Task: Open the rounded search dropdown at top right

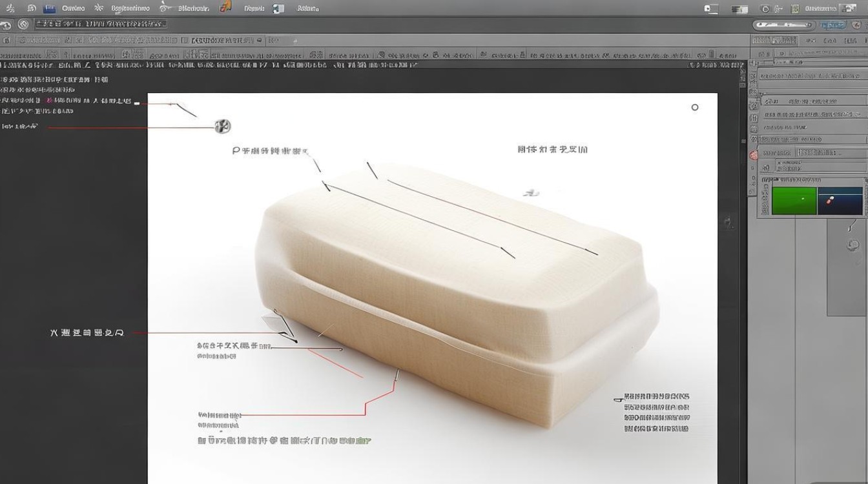Action: [x=808, y=25]
